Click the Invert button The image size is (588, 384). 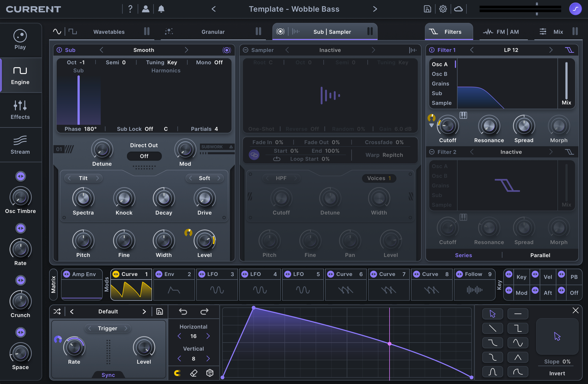(x=557, y=373)
